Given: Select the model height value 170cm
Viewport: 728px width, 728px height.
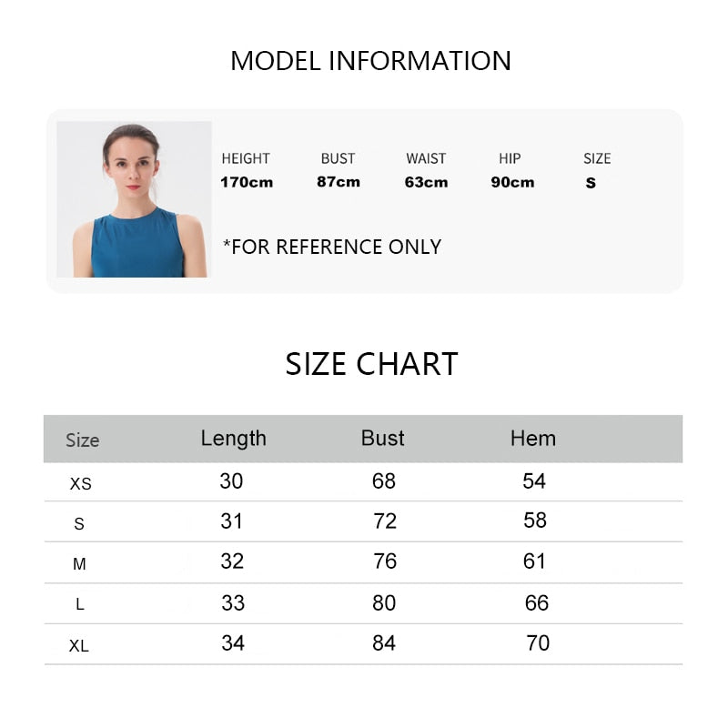Looking at the screenshot, I should (247, 182).
